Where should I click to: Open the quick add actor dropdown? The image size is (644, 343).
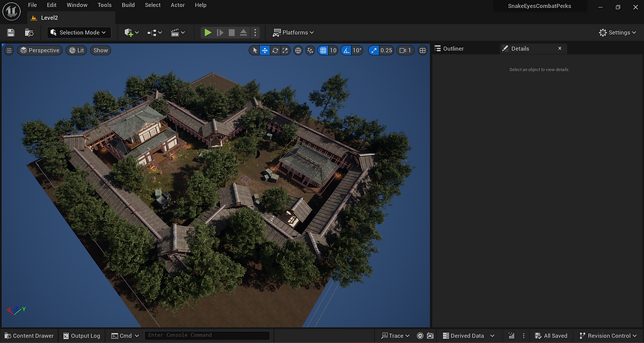coord(131,32)
